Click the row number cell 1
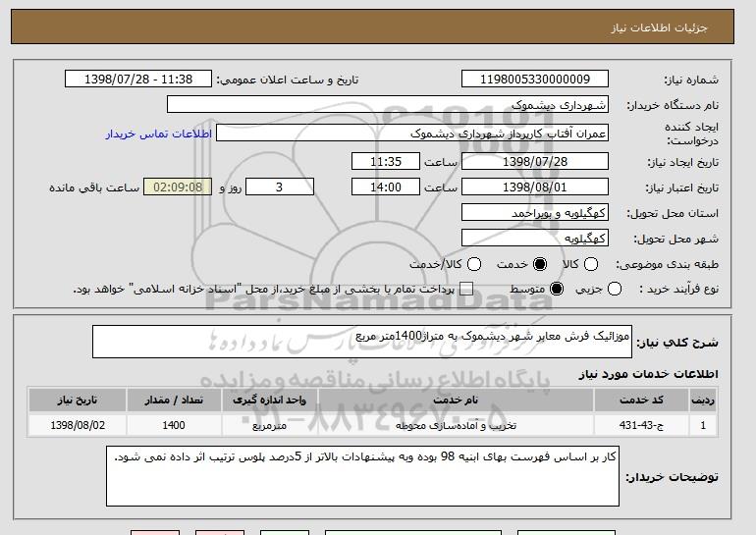 [703, 426]
